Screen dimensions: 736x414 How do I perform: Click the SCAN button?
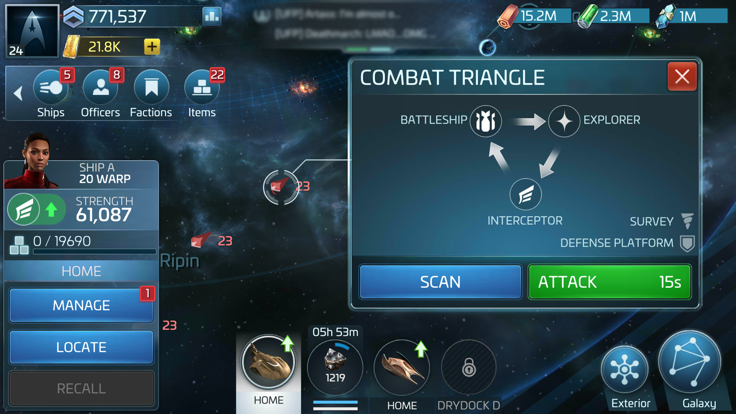[x=440, y=282]
